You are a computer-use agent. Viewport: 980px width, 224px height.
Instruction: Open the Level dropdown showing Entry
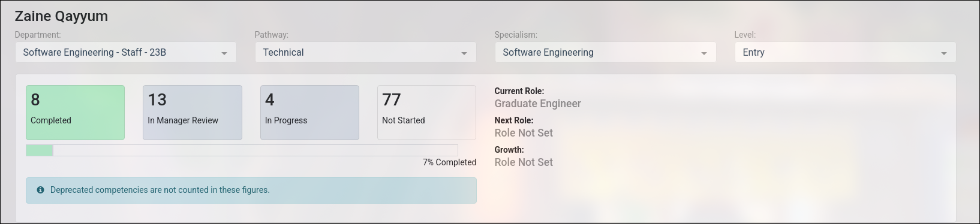point(845,52)
